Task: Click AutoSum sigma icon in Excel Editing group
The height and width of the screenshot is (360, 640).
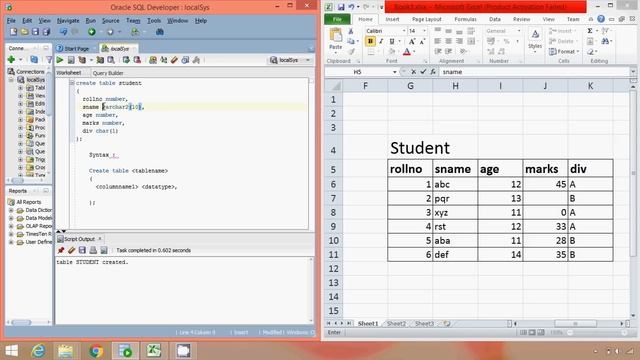Action: point(590,31)
